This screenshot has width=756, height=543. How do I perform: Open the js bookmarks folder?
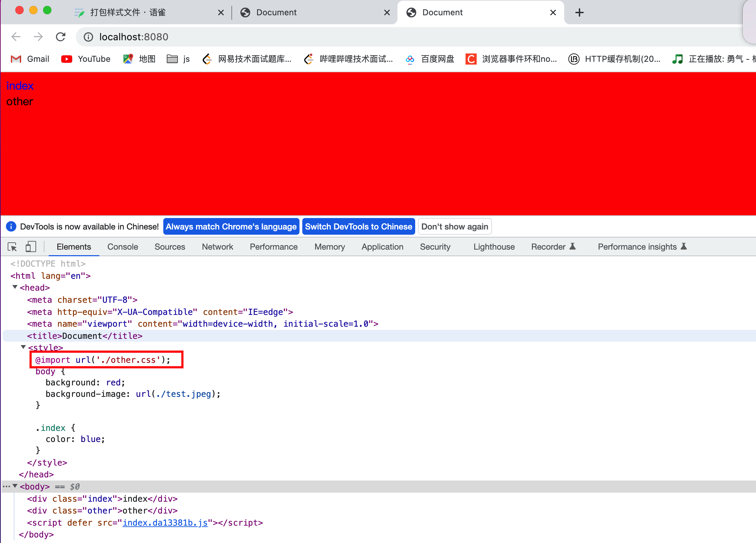tap(178, 59)
